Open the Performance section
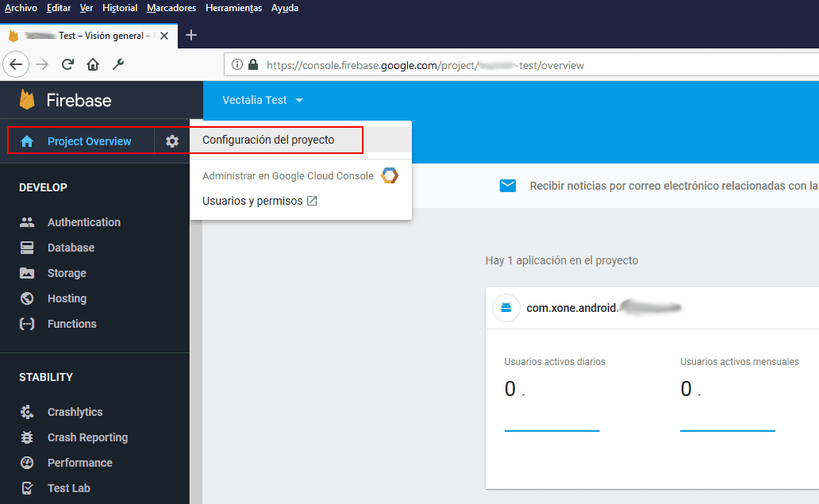This screenshot has height=504, width=819. click(80, 463)
